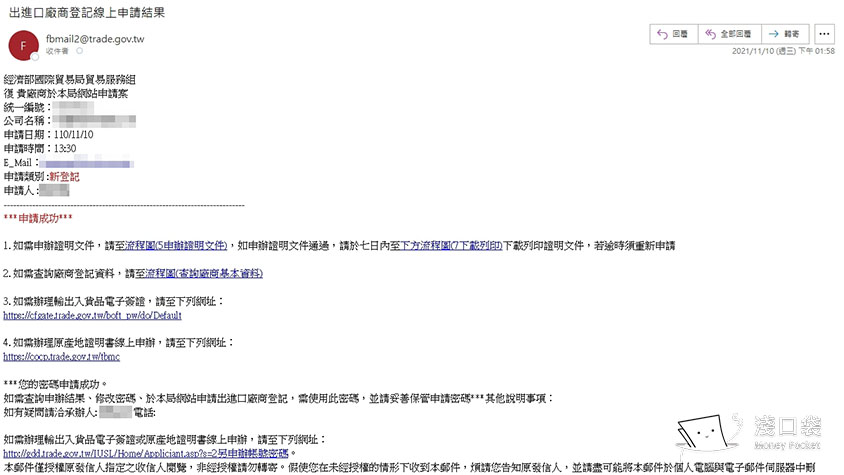Click the double-arrow icon in 全部回覆 button
The image size is (844, 475).
[x=711, y=34]
